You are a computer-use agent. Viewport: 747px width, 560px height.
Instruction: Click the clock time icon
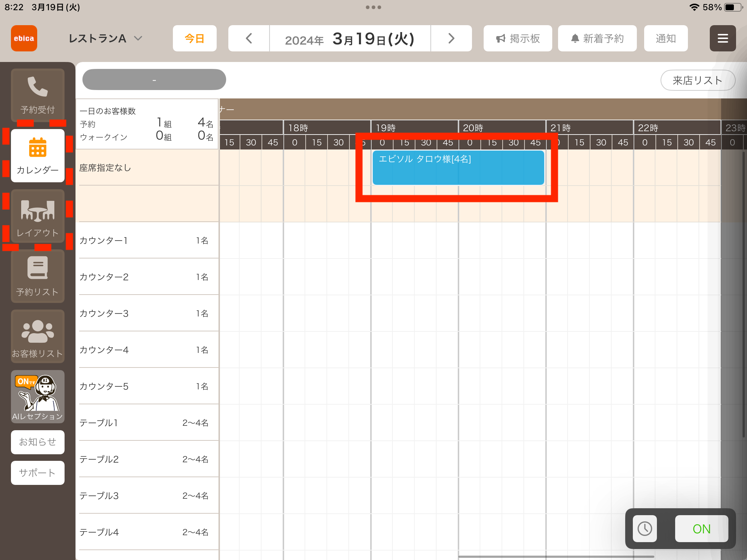point(645,529)
